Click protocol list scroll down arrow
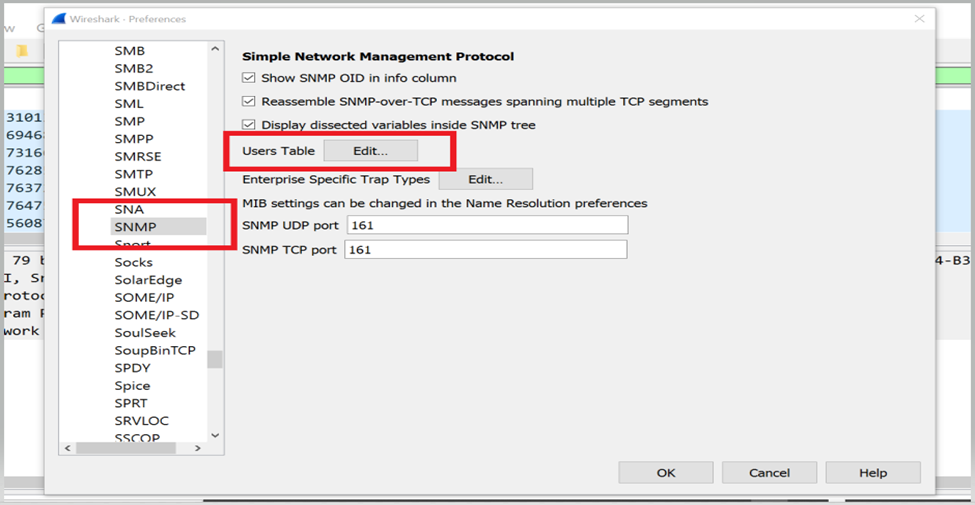The height and width of the screenshot is (505, 975). (215, 435)
